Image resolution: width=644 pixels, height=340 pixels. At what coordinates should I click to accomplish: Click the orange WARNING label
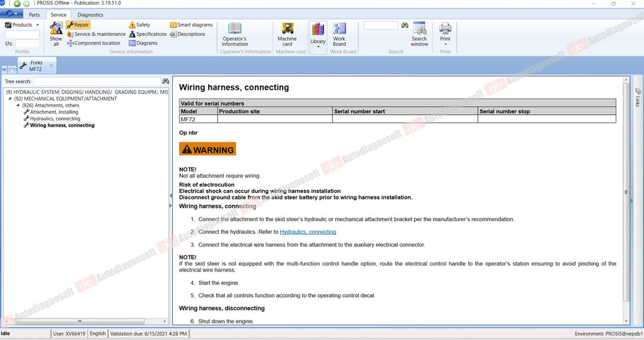click(208, 149)
